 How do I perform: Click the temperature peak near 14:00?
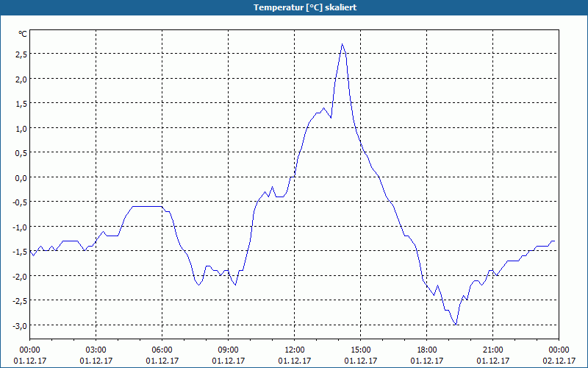pos(342,44)
